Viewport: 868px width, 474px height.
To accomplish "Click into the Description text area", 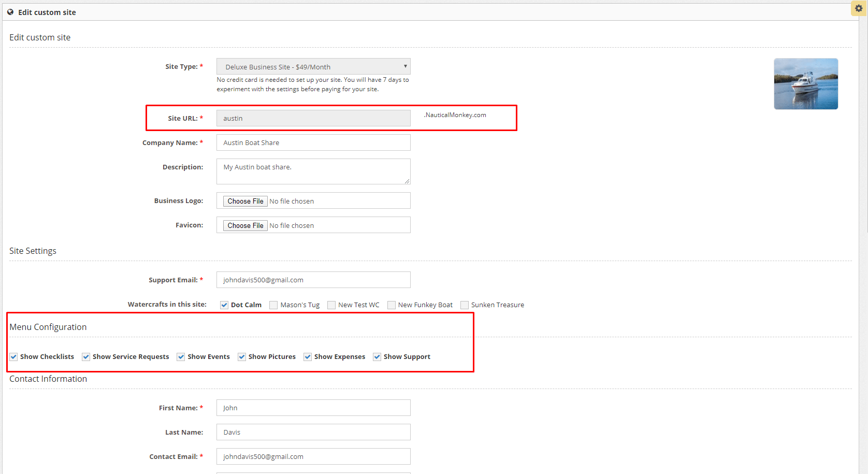I will (313, 171).
